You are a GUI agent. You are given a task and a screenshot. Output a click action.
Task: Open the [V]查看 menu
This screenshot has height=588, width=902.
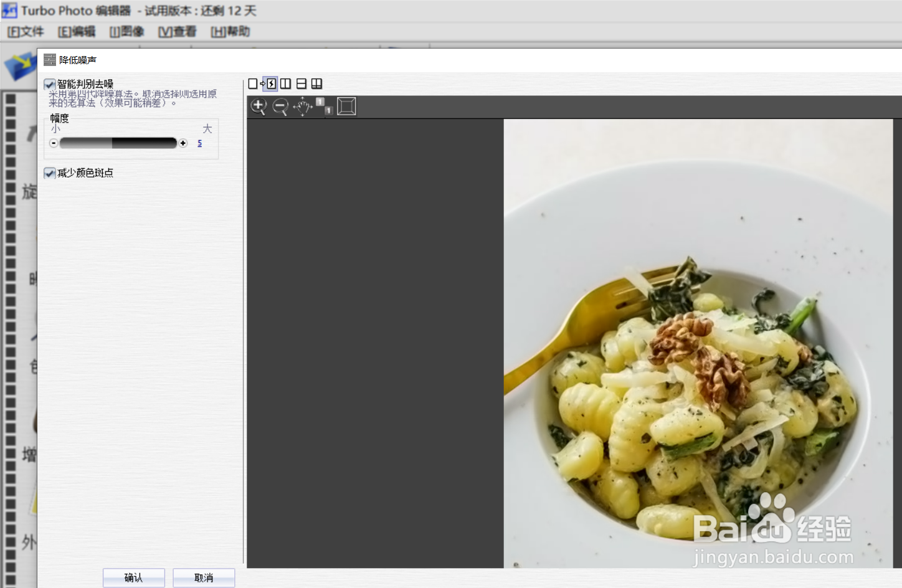pyautogui.click(x=177, y=32)
